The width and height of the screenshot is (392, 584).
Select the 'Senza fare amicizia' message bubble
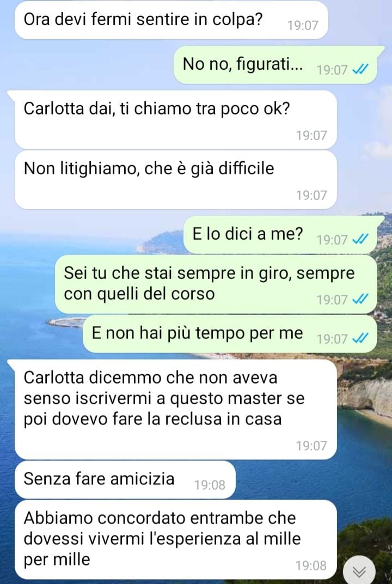[125, 480]
